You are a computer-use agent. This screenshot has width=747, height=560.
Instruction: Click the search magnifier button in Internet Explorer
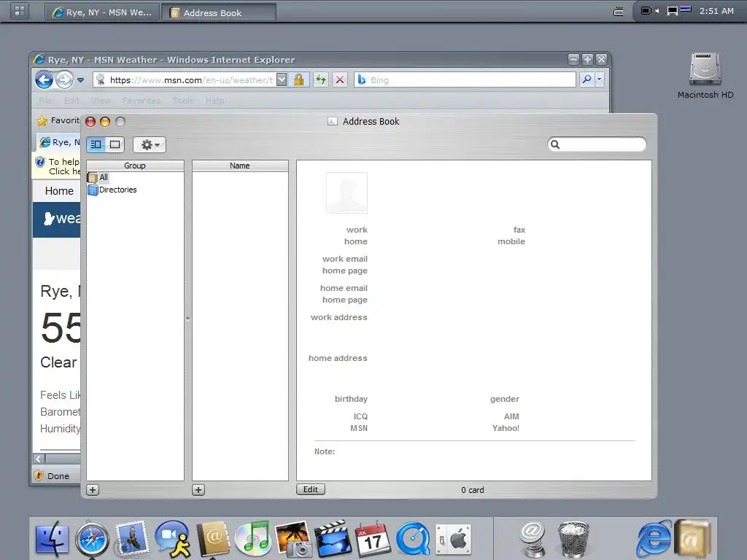[587, 79]
